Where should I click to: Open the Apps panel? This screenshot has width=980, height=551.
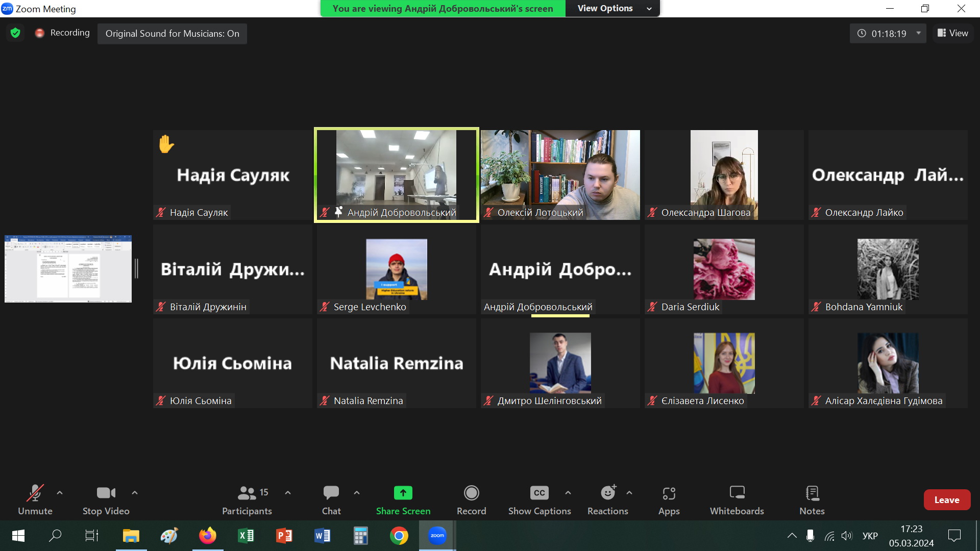(x=669, y=499)
